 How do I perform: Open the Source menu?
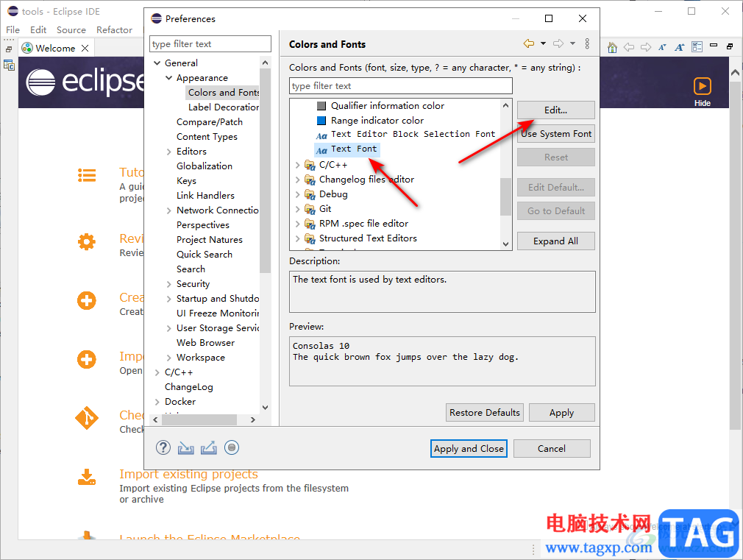pos(71,29)
